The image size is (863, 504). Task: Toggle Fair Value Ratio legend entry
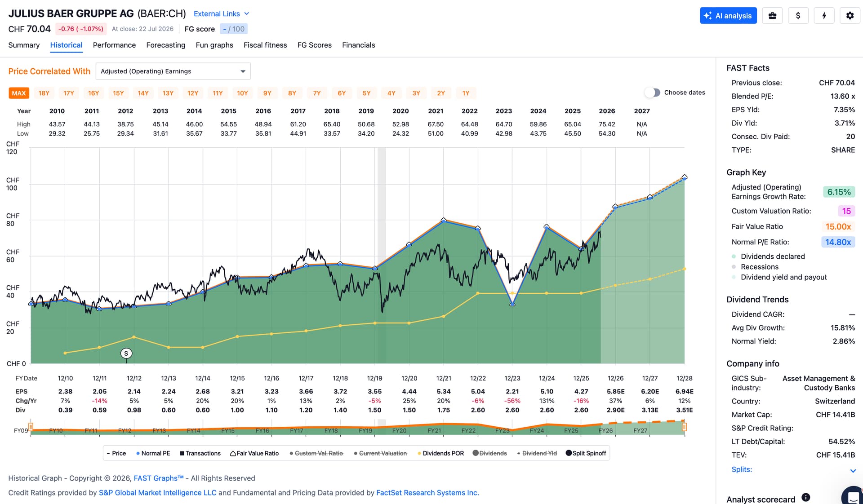254,453
